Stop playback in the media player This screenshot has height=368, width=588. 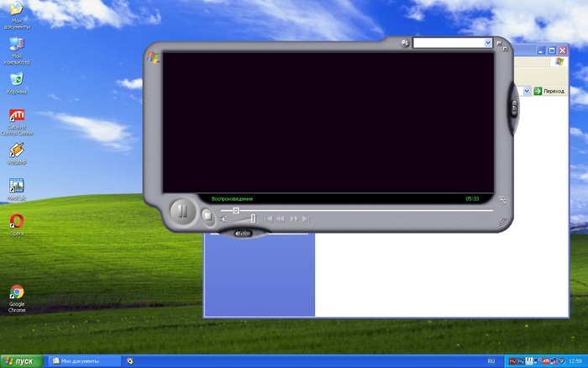(207, 216)
